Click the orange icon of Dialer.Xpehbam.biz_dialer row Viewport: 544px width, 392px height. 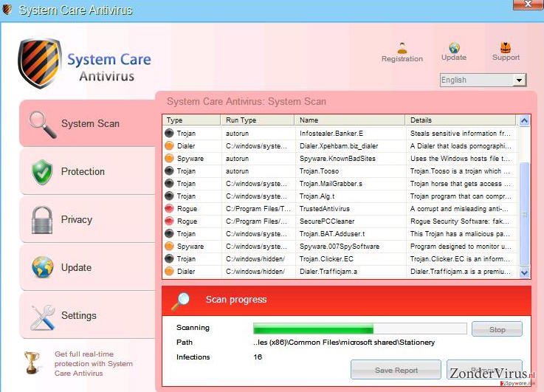point(169,145)
